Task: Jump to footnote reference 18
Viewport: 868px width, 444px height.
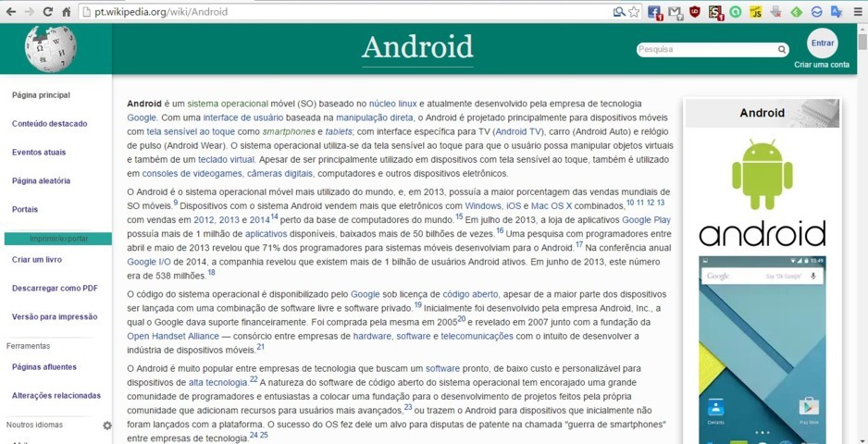Action: [212, 272]
